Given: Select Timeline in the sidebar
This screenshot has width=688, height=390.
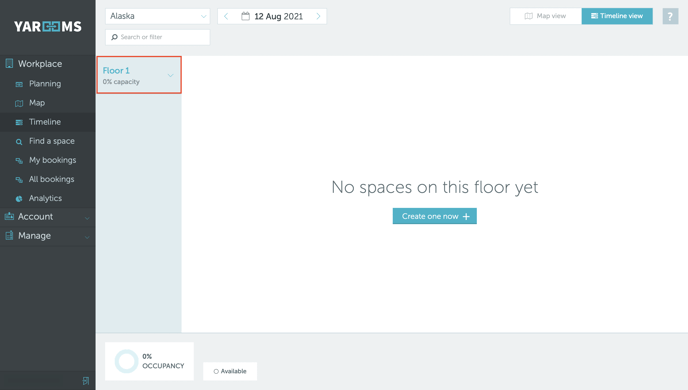Looking at the screenshot, I should (x=47, y=122).
